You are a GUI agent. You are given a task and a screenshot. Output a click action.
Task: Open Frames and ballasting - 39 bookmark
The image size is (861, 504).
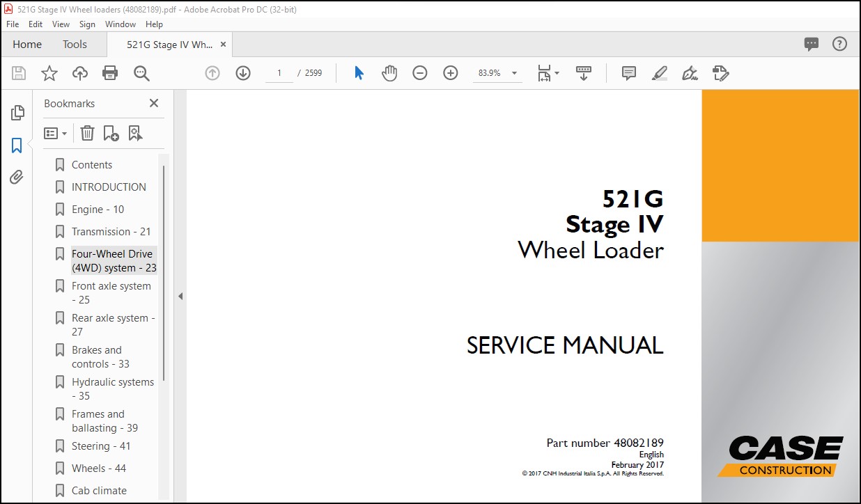pyautogui.click(x=104, y=421)
